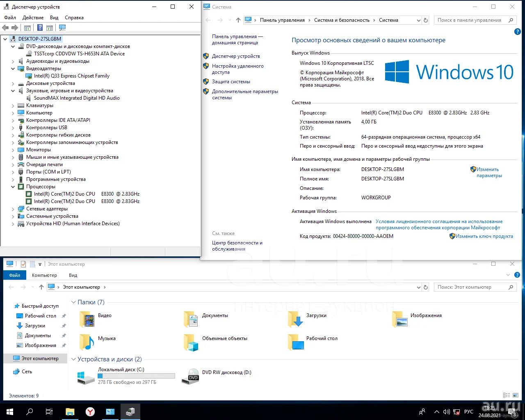The width and height of the screenshot is (525, 420).
Task: Click search field Поиск: Этот компьютер
Action: (x=475, y=287)
